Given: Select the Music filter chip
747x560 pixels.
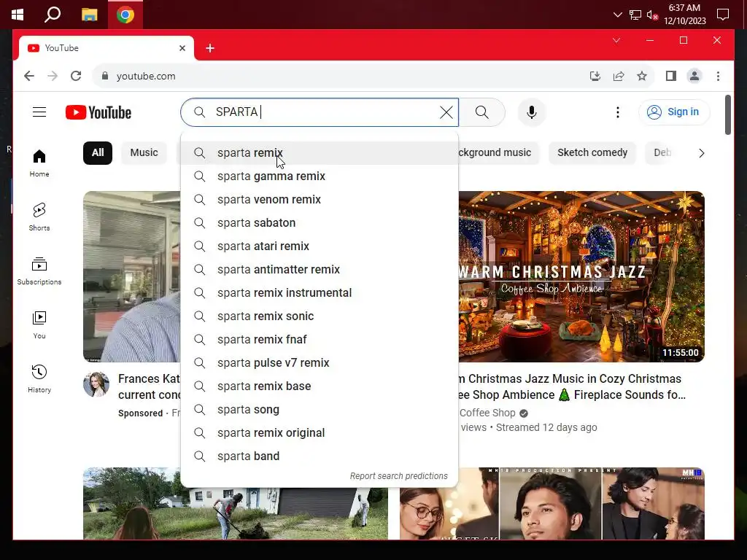Looking at the screenshot, I should 144,153.
